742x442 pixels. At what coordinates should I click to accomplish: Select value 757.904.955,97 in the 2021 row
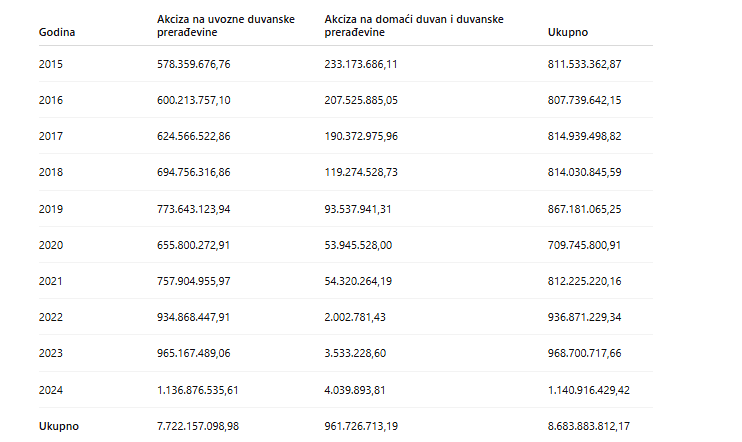coord(194,281)
